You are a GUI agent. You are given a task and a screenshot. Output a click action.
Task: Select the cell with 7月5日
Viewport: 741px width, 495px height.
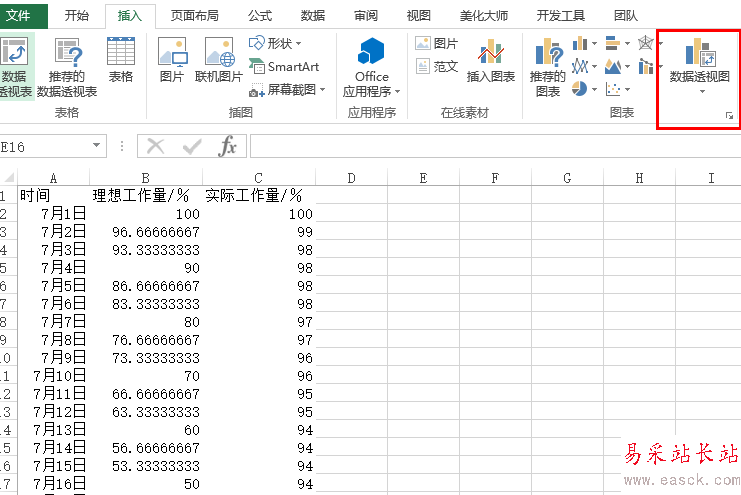click(x=53, y=285)
